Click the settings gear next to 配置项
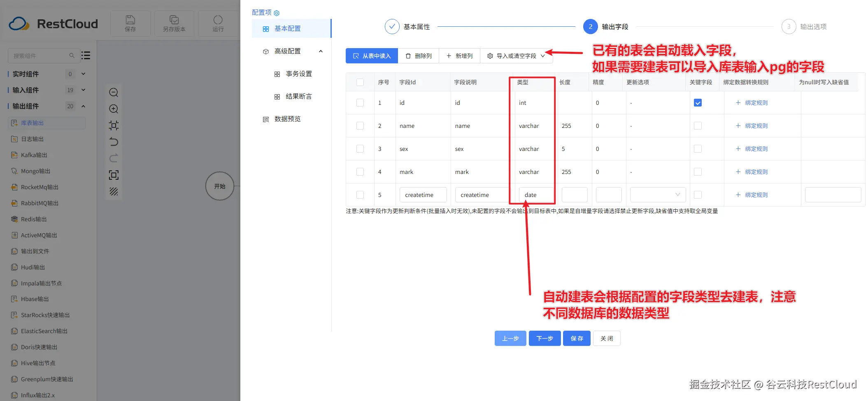Viewport: 868px width, 401px height. [277, 12]
